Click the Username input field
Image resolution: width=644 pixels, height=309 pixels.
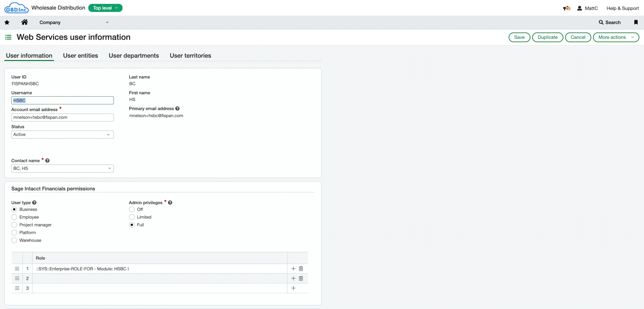click(62, 101)
